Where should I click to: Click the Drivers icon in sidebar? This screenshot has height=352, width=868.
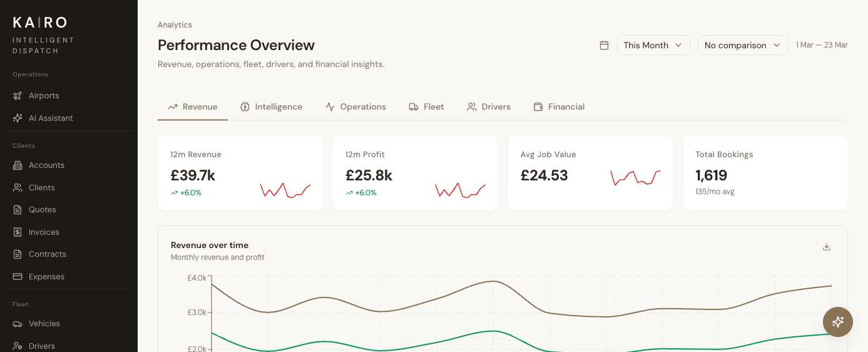pos(18,346)
